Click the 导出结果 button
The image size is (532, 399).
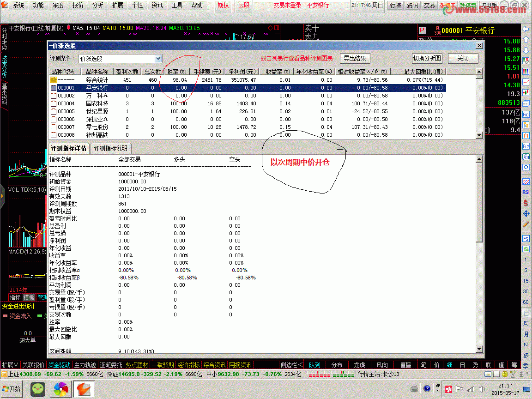pyautogui.click(x=355, y=58)
